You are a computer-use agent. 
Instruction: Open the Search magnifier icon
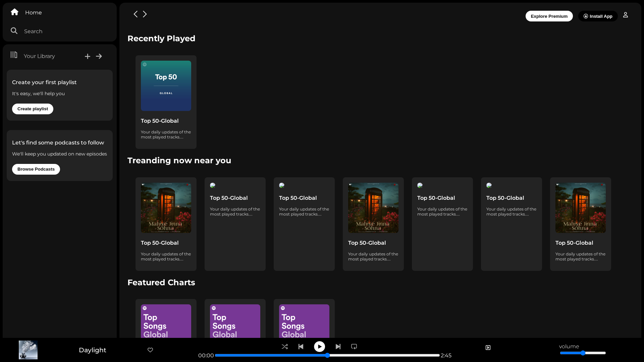click(14, 31)
